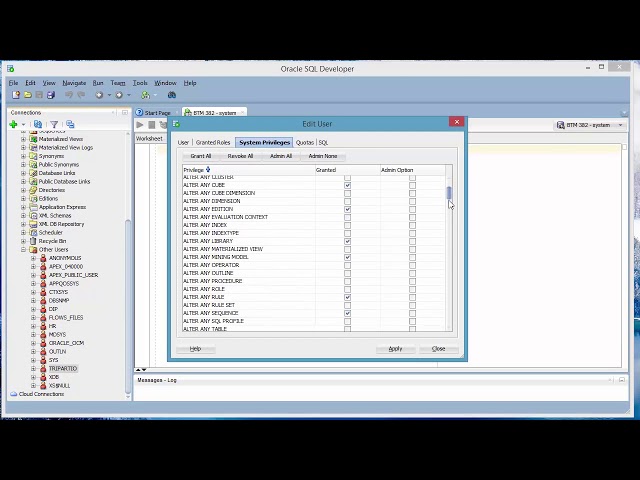The height and width of the screenshot is (480, 640).
Task: Uncheck Granted for ALTER ANY MINING MODEL
Action: pos(347,257)
